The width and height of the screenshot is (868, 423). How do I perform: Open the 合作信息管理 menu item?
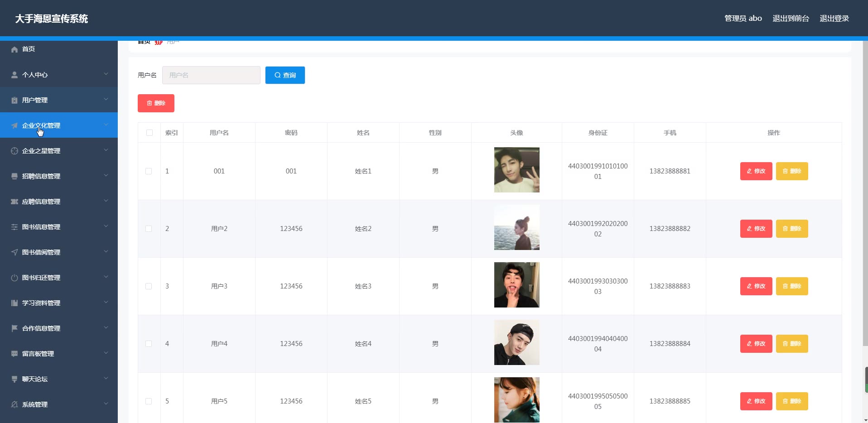[x=59, y=328]
